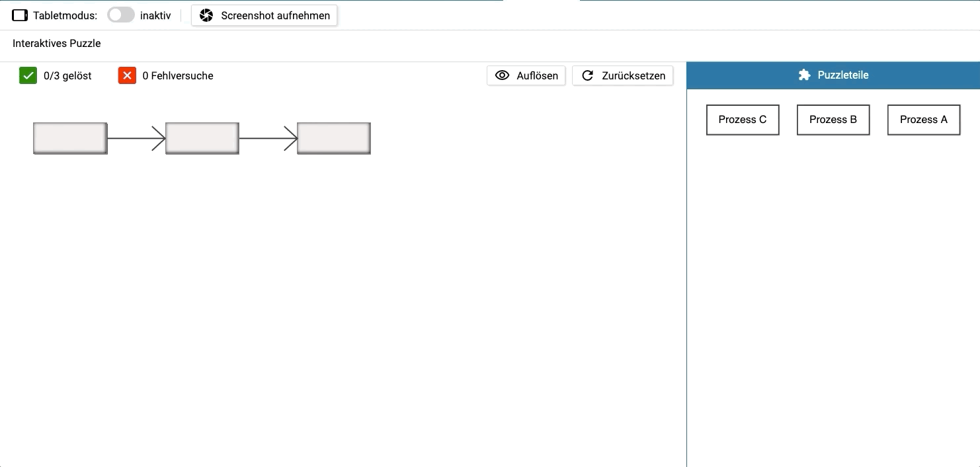Click the tablet device icon beside Tabletmodus
This screenshot has height=467, width=980.
click(20, 15)
